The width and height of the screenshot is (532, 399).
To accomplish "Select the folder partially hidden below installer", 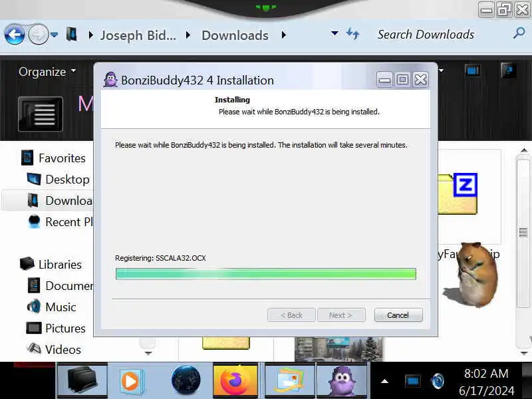I will pyautogui.click(x=226, y=343).
